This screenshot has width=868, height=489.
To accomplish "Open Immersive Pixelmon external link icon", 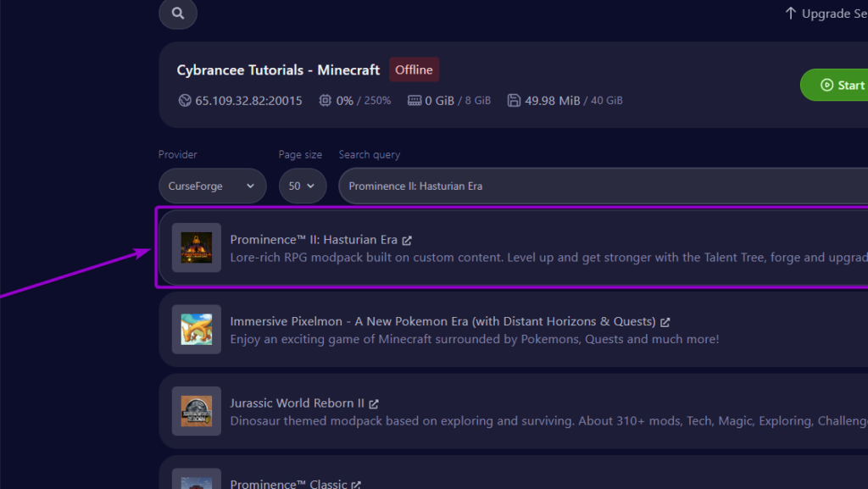I will (x=666, y=321).
